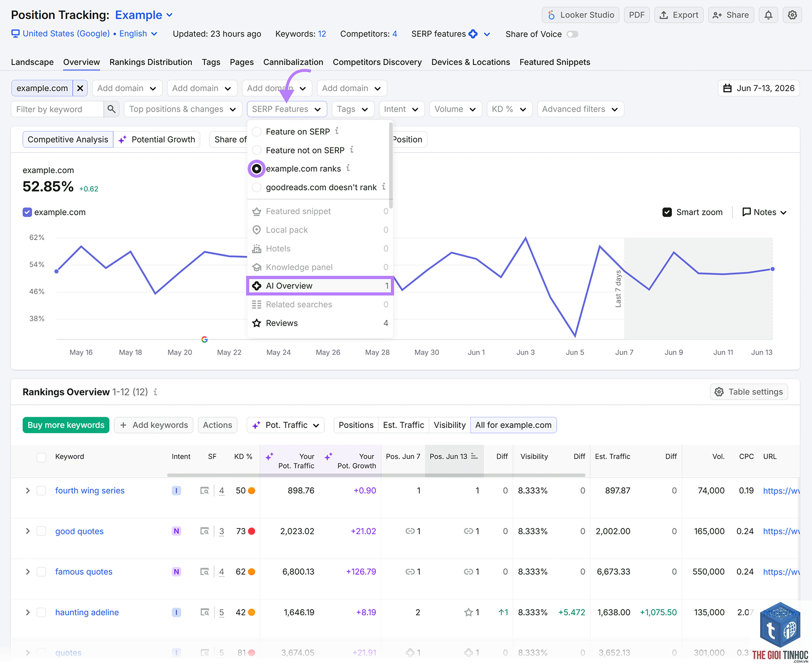Open the Cannibalization tab
The image size is (812, 664).
pyautogui.click(x=293, y=62)
